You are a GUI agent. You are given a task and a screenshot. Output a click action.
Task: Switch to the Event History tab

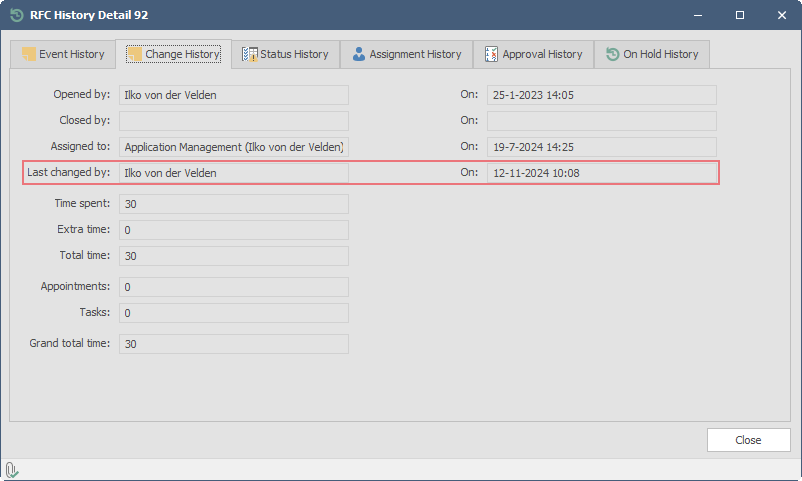62,54
